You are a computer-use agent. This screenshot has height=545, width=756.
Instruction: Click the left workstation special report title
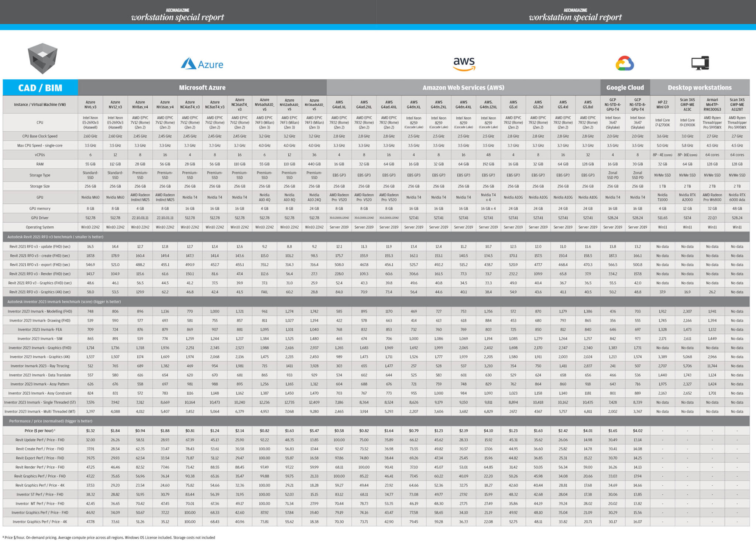pyautogui.click(x=178, y=17)
